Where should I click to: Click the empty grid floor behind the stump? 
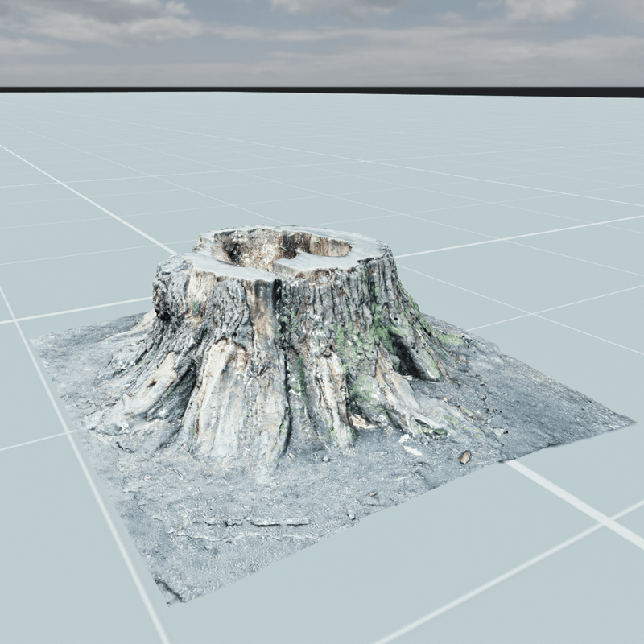pyautogui.click(x=322, y=161)
